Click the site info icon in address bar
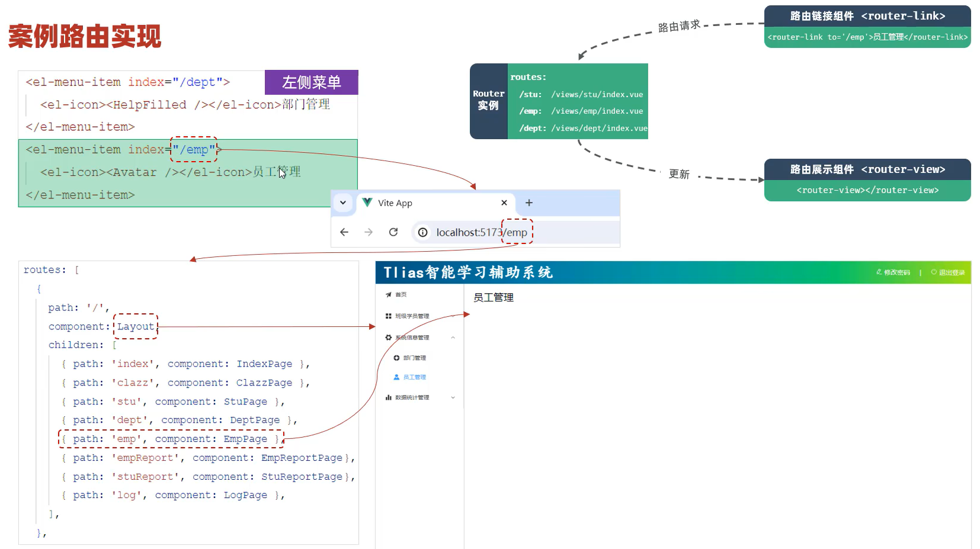The height and width of the screenshot is (549, 980). coord(422,233)
